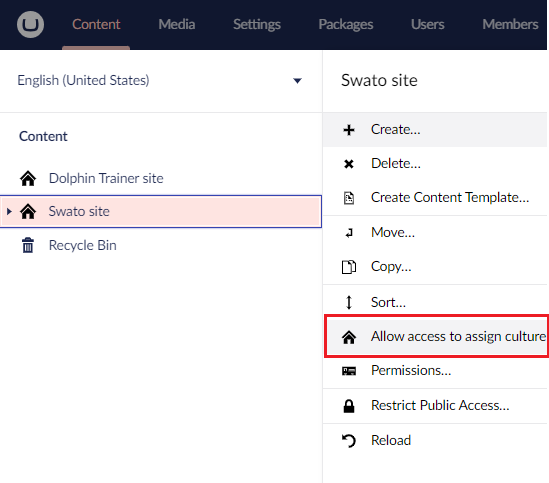The image size is (549, 483).
Task: Switch to the Members section
Action: (x=510, y=25)
